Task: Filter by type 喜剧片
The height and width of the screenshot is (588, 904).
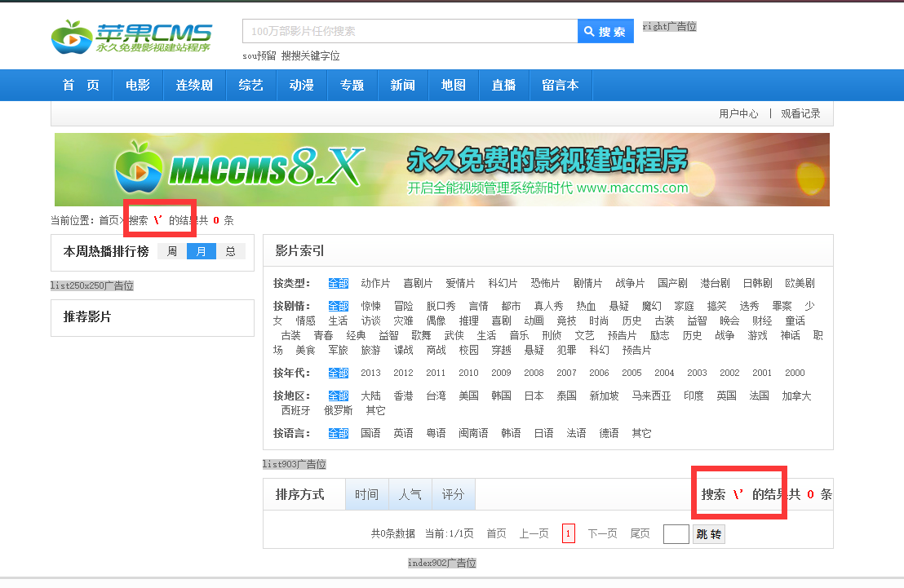Action: 418,283
